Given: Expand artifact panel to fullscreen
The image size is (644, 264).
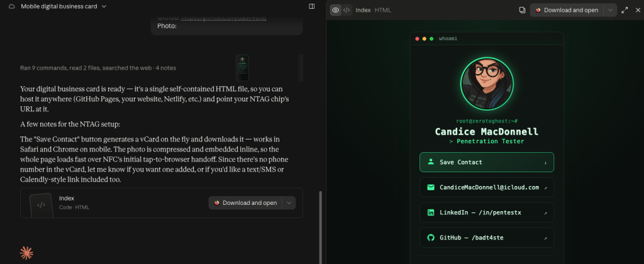Looking at the screenshot, I should pyautogui.click(x=625, y=10).
